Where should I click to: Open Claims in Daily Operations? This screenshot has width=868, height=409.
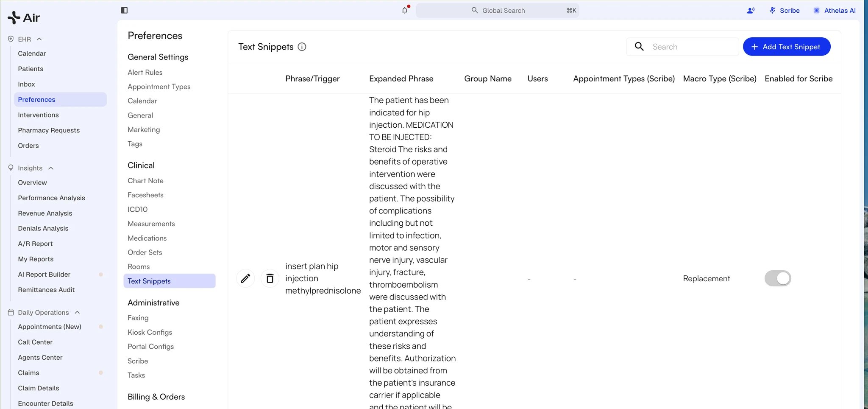click(28, 373)
